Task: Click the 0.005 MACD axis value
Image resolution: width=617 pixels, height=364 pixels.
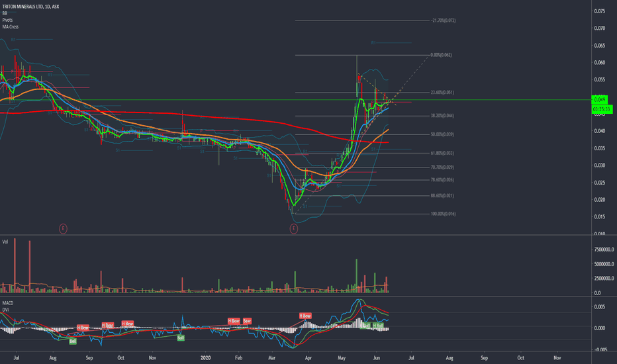Action: (600, 307)
